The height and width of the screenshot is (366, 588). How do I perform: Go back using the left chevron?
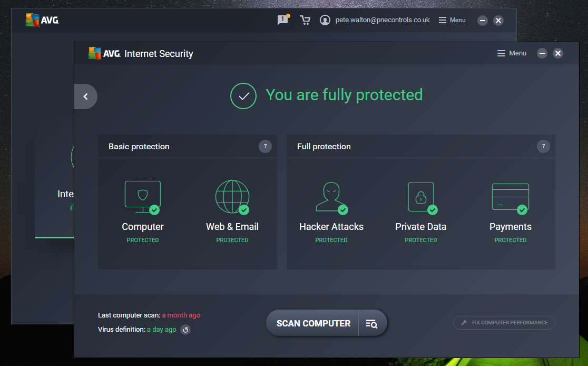86,97
